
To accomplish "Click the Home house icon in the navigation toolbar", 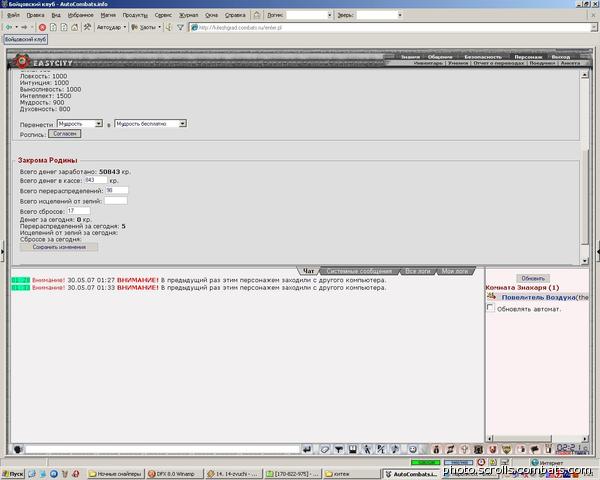I will pyautogui.click(x=75, y=27).
